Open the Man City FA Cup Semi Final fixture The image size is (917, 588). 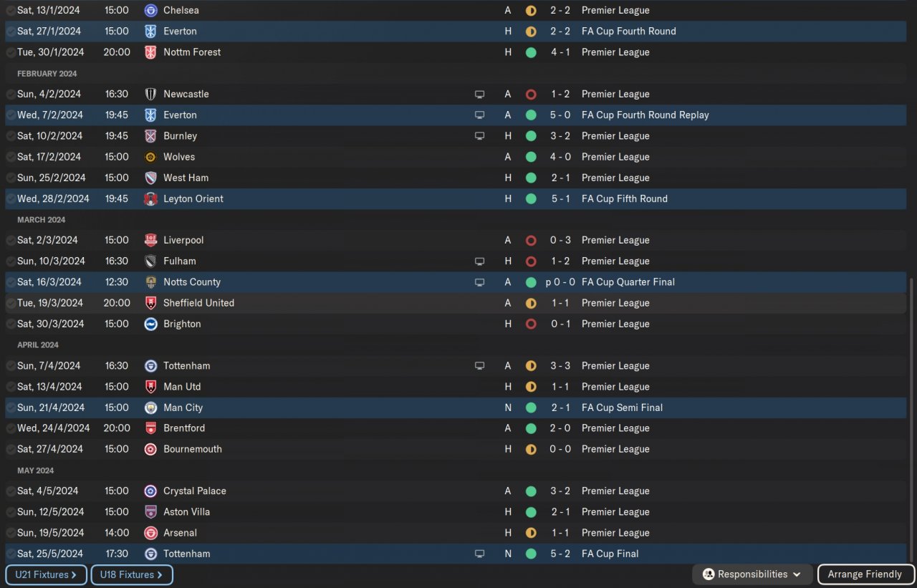point(456,408)
